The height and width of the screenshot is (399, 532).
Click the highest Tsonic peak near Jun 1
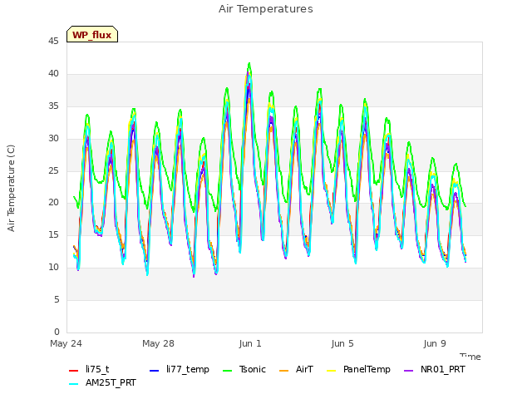coord(249,63)
